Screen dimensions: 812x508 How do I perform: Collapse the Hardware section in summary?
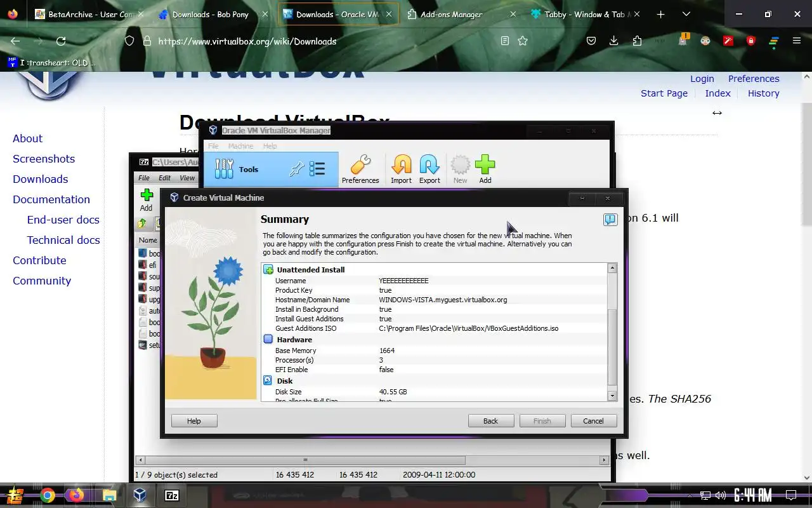coord(268,339)
